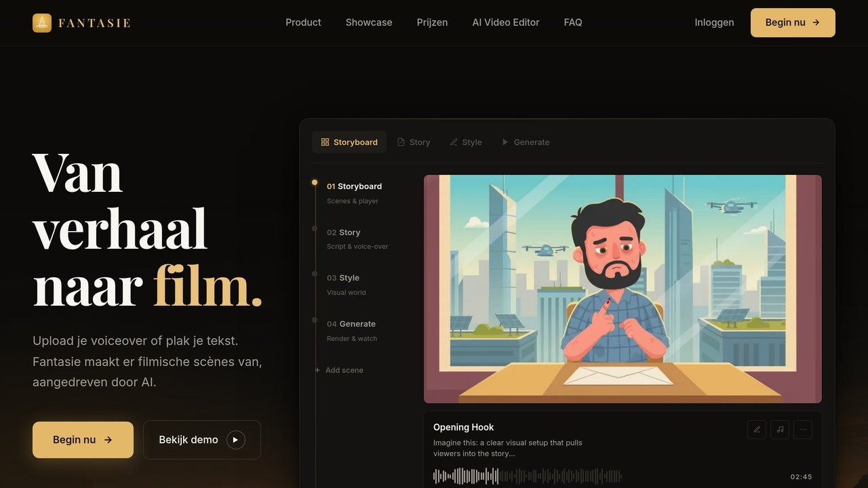
Task: Click the Inloggen link
Action: [x=714, y=22]
